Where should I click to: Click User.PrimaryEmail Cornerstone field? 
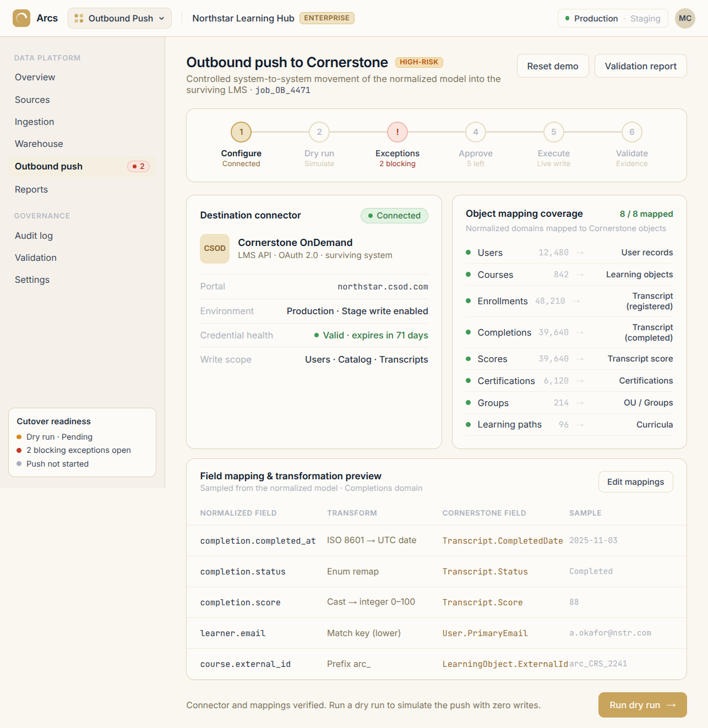point(485,633)
